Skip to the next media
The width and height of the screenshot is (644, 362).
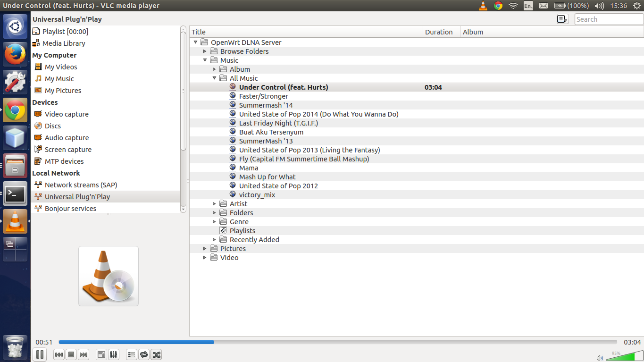[x=84, y=354]
